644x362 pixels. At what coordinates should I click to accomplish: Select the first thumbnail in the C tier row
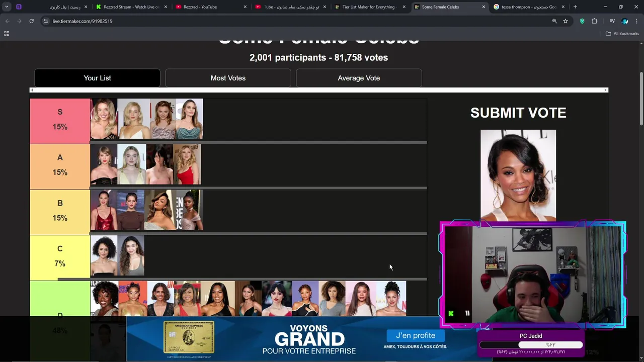[x=104, y=256]
